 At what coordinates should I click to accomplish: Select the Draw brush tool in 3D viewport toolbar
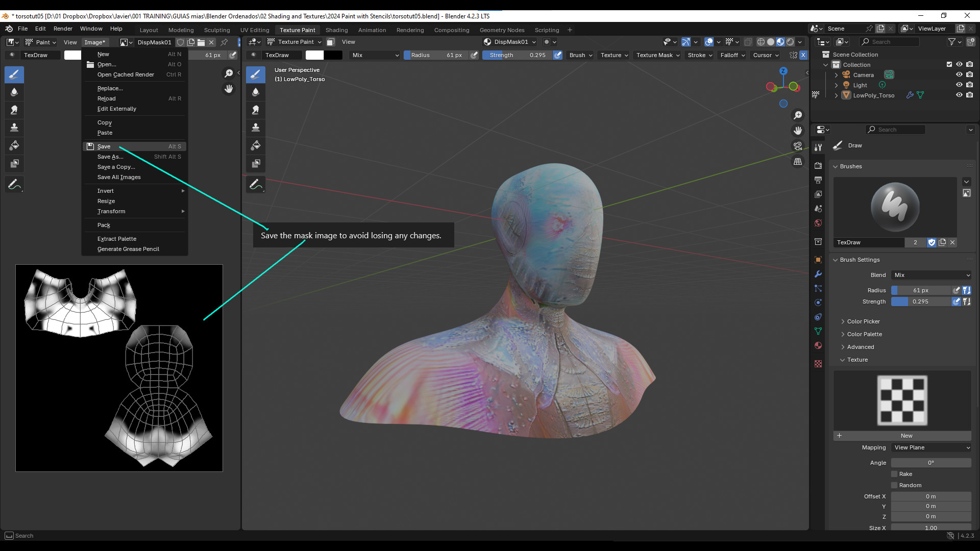[256, 74]
